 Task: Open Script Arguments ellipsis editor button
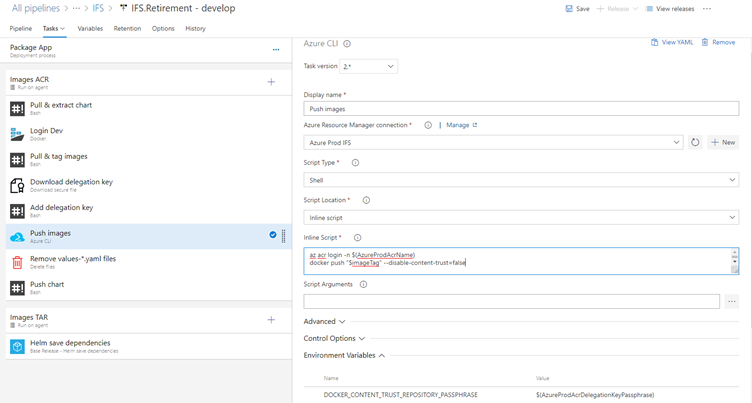point(731,301)
